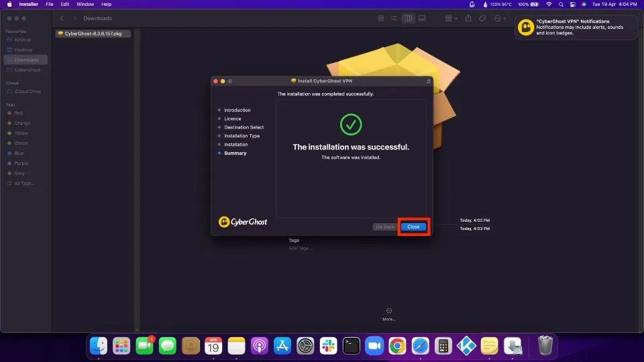This screenshot has height=362, width=644.
Task: Open the Finder action (ellipsis) dropdown
Action: tap(500, 19)
